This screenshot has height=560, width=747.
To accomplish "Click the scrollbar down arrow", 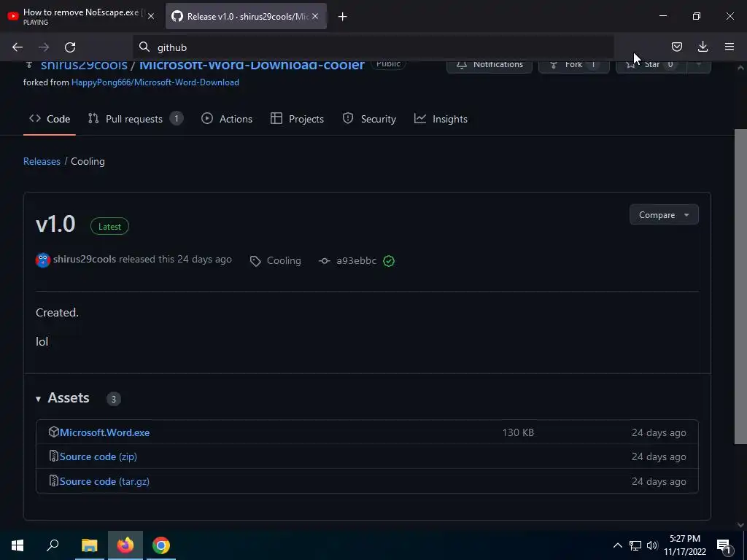I will (x=740, y=525).
